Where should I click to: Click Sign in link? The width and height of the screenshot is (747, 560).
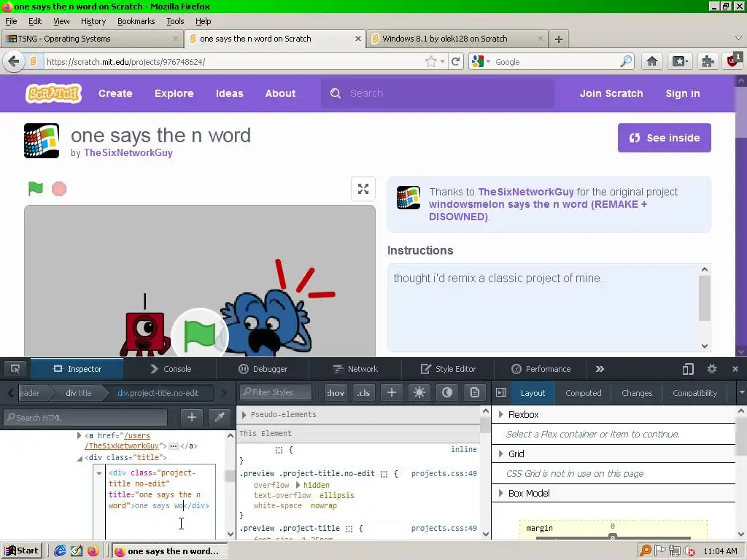coord(683,93)
